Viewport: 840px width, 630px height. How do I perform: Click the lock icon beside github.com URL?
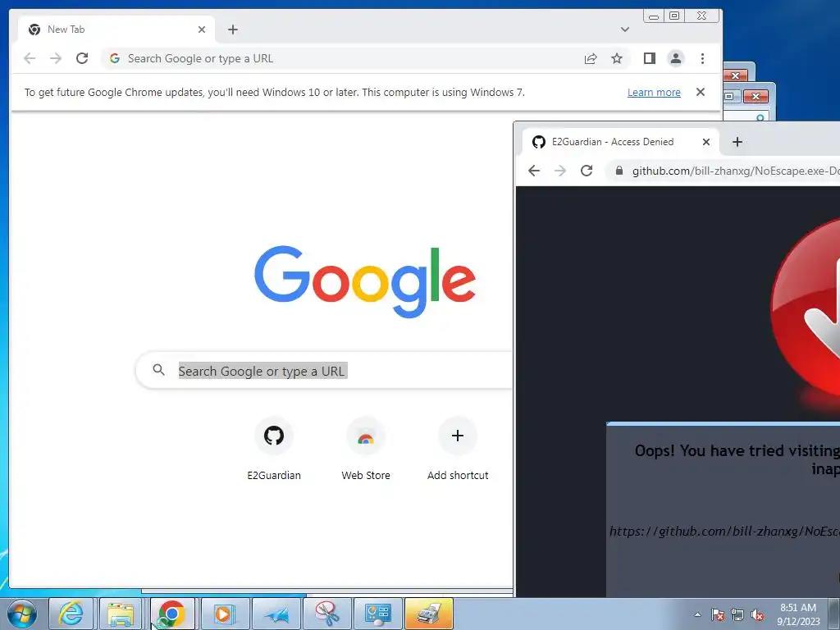pyautogui.click(x=619, y=171)
